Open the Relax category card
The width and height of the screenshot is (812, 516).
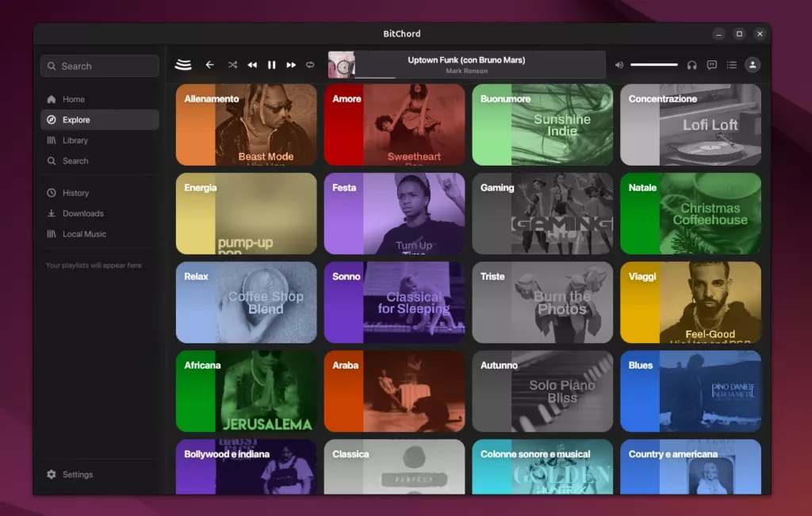click(247, 302)
